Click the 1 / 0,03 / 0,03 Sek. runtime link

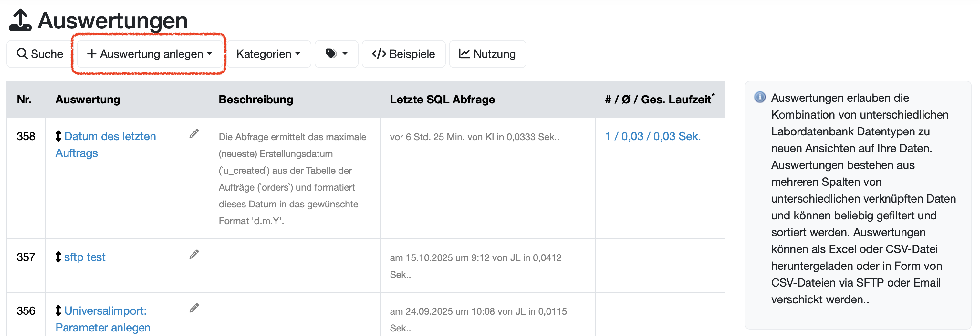[x=652, y=137]
